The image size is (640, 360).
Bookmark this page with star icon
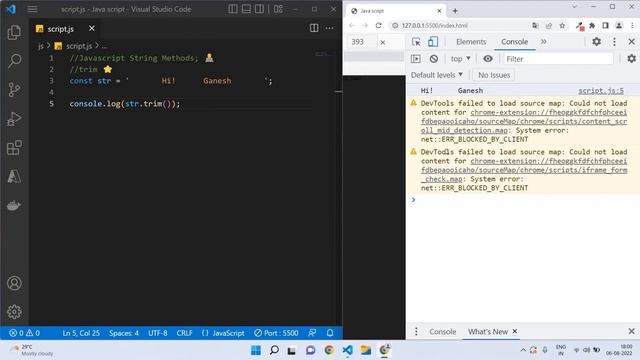pos(562,25)
